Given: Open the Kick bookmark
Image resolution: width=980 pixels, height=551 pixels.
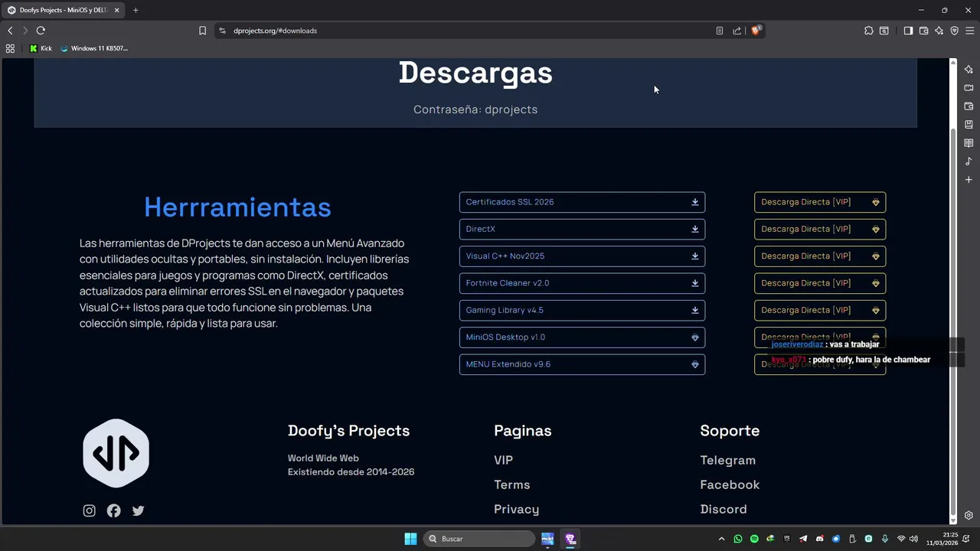Looking at the screenshot, I should (41, 48).
